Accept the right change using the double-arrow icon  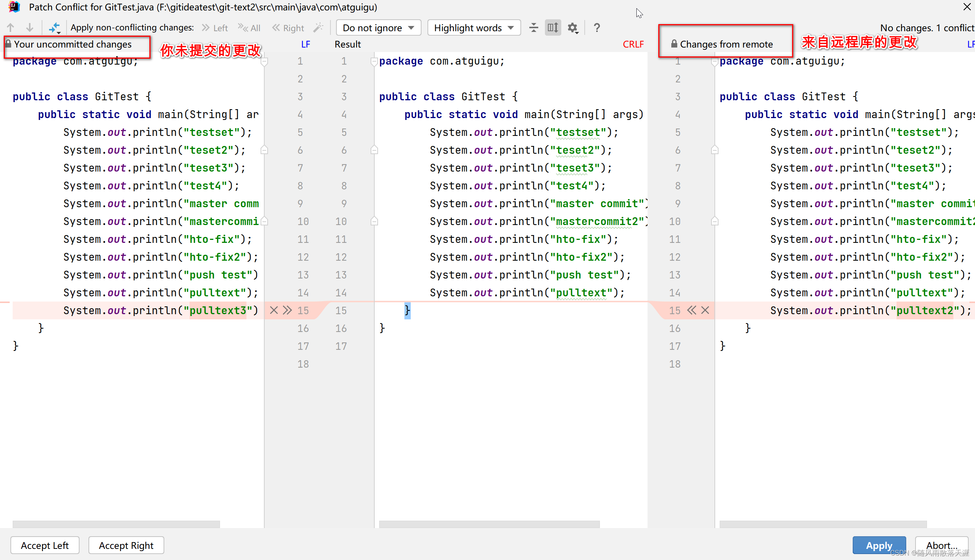click(x=691, y=310)
